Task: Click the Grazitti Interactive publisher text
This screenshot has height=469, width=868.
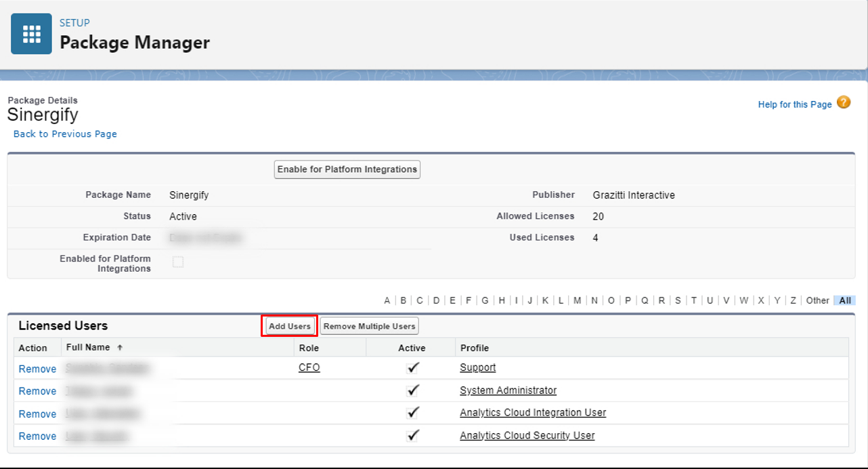Action: 634,195
